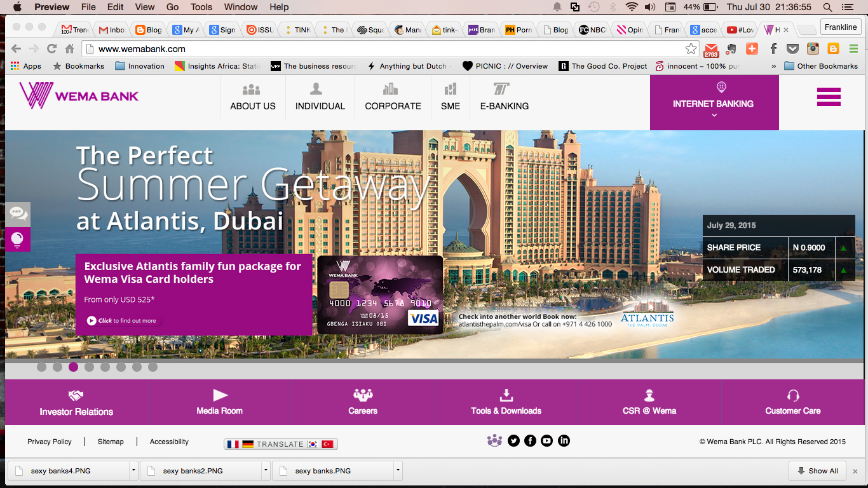
Task: Open the PICNIC : // Overview bookmark
Action: [505, 66]
